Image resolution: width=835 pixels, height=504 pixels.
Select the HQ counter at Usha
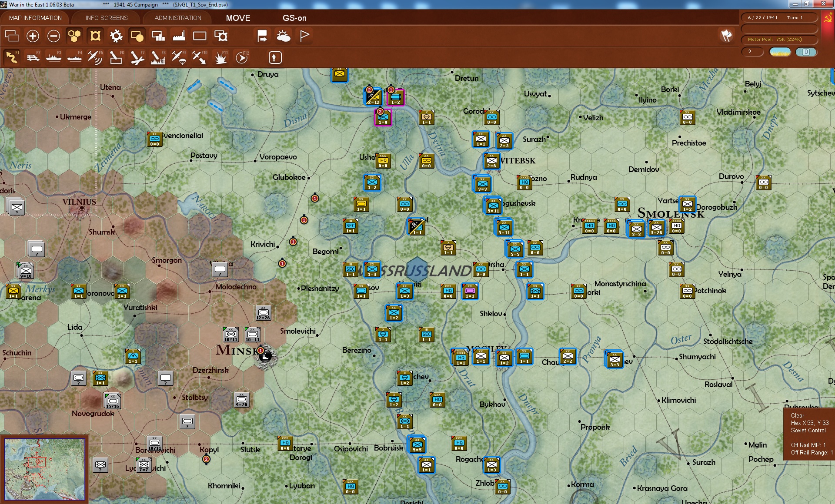(x=383, y=161)
